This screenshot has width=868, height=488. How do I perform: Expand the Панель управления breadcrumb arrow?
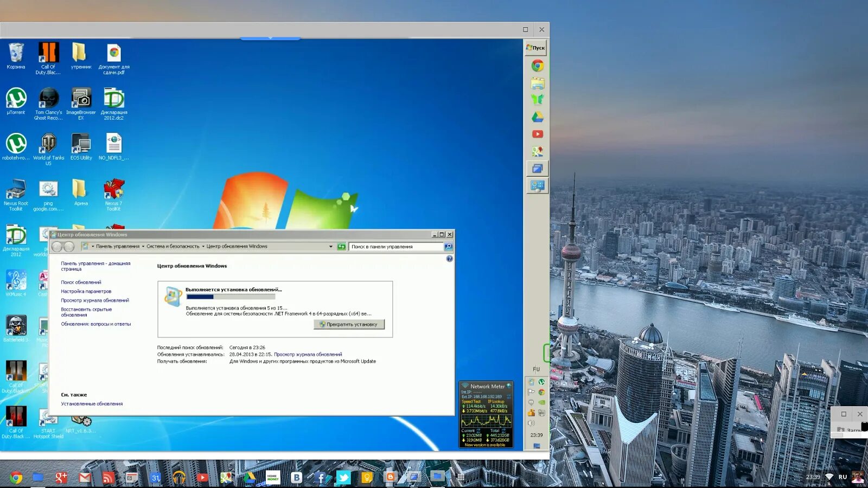(143, 247)
